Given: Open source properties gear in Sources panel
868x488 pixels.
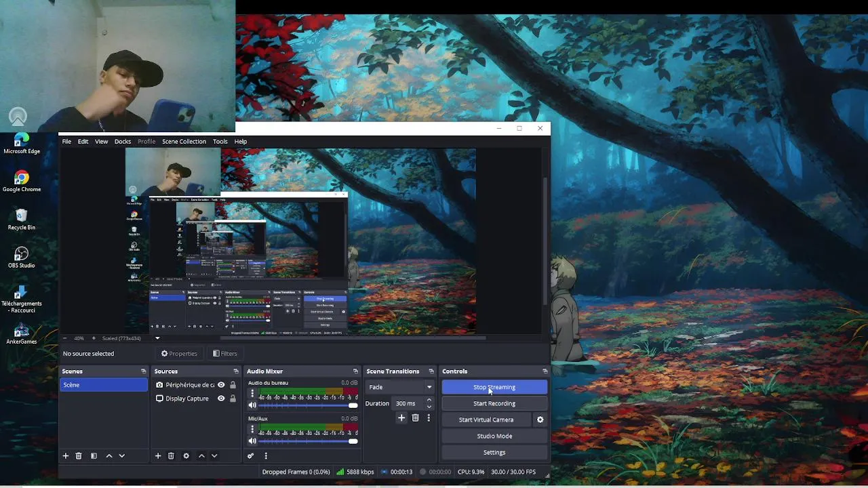Looking at the screenshot, I should (186, 456).
